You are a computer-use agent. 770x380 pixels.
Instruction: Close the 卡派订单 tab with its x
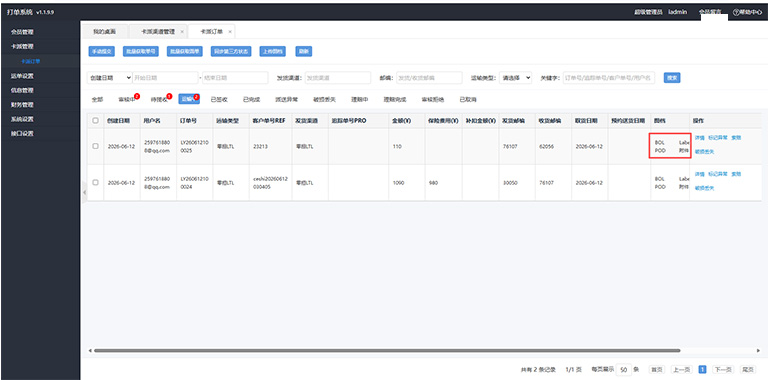point(230,31)
